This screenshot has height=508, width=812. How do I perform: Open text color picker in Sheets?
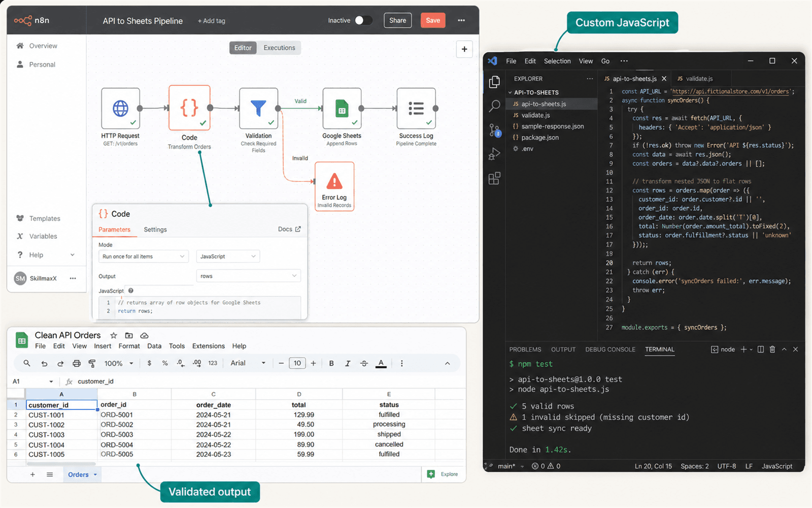pos(381,363)
